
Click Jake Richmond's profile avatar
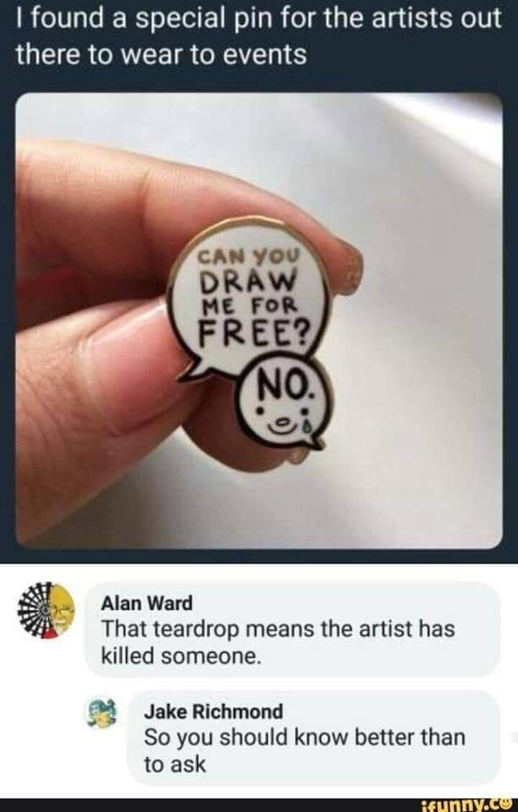click(102, 713)
